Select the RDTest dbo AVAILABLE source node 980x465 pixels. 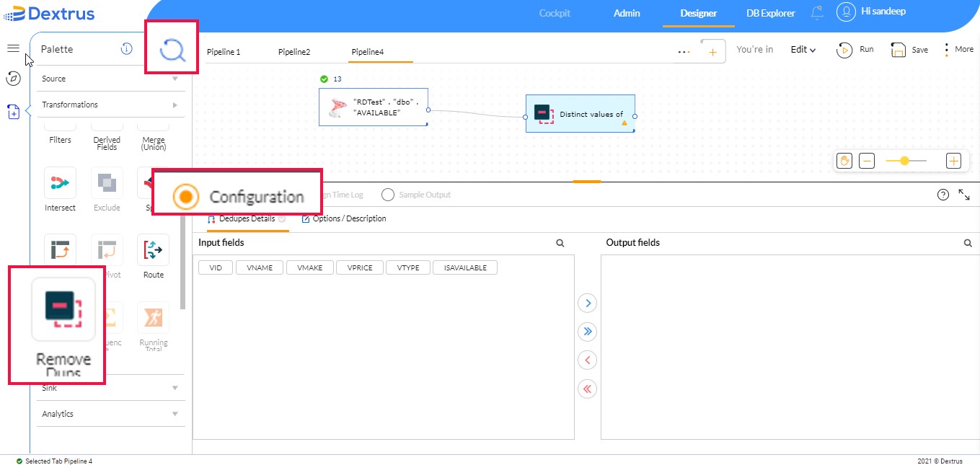point(374,107)
